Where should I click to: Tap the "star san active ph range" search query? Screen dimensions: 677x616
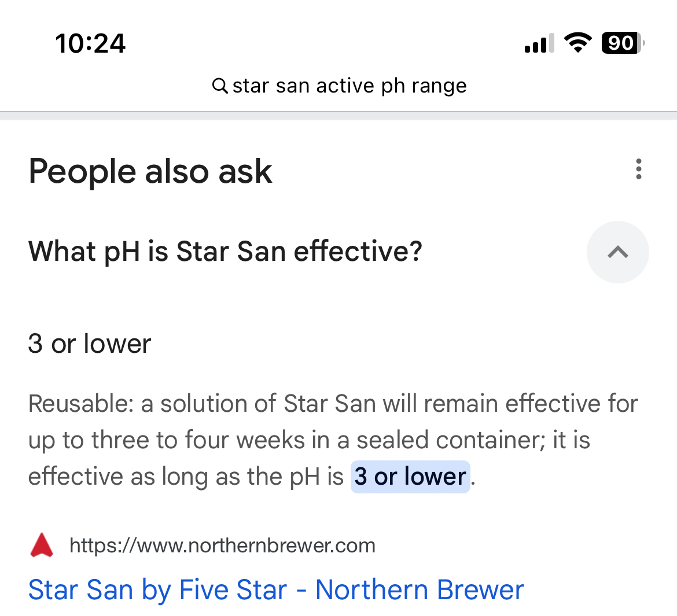[x=349, y=86]
